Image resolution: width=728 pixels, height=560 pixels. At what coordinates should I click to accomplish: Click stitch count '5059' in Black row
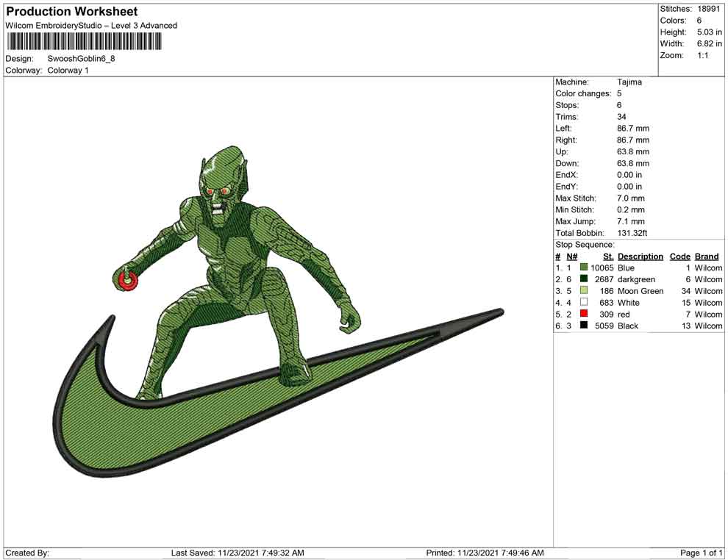(x=604, y=326)
